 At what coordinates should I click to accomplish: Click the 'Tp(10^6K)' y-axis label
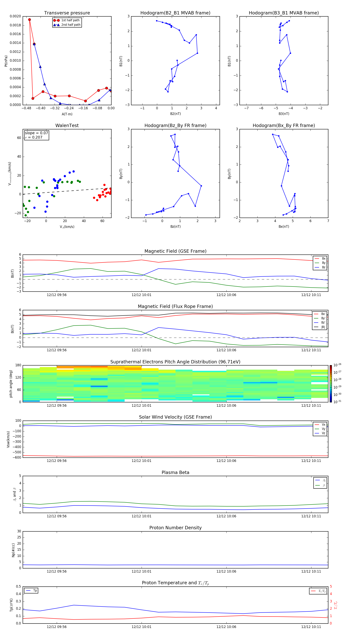(12, 605)
